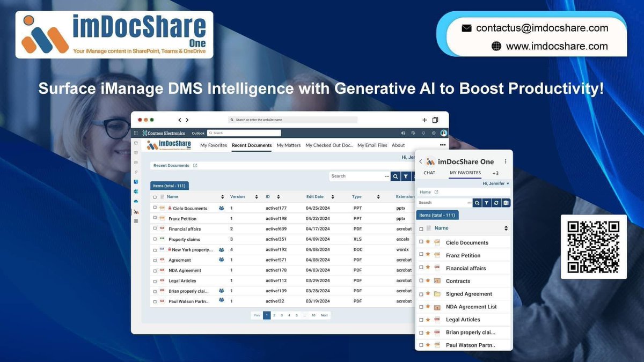Open overflow dots after About tab
The height and width of the screenshot is (362, 644).
tap(443, 145)
